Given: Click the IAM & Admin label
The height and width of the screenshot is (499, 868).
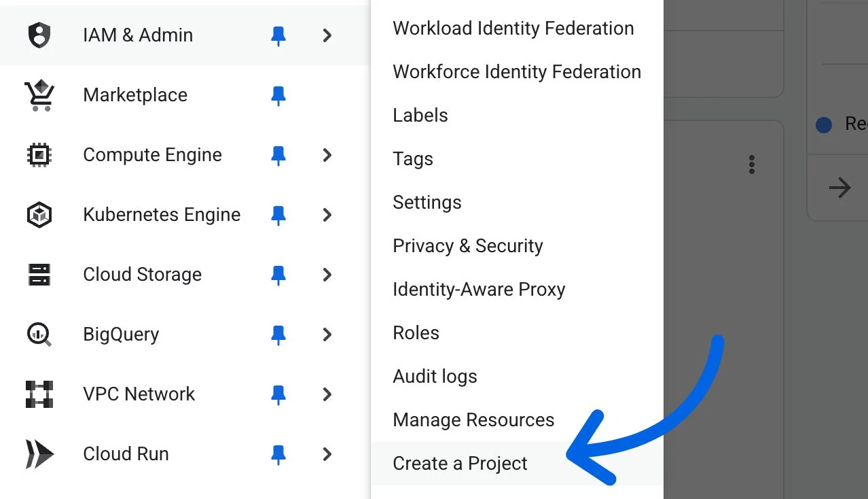Looking at the screenshot, I should pyautogui.click(x=138, y=35).
